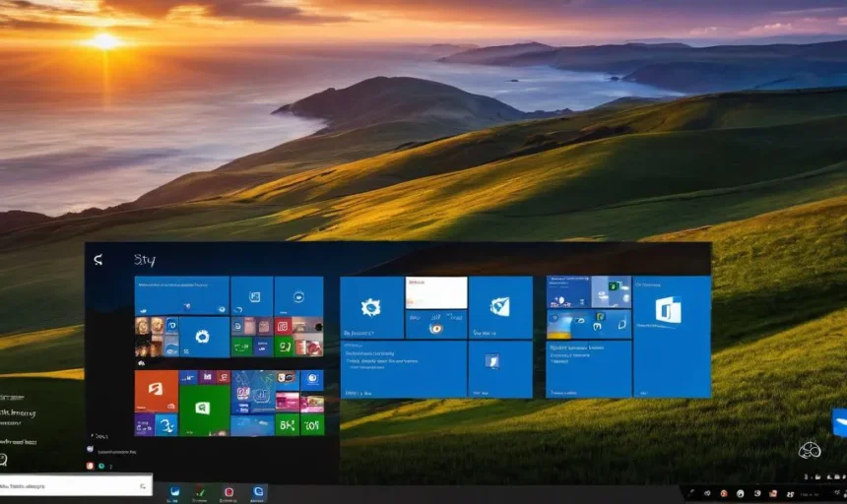The height and width of the screenshot is (504, 847).
Task: Click the white live tile with orange text
Action: pos(436,292)
